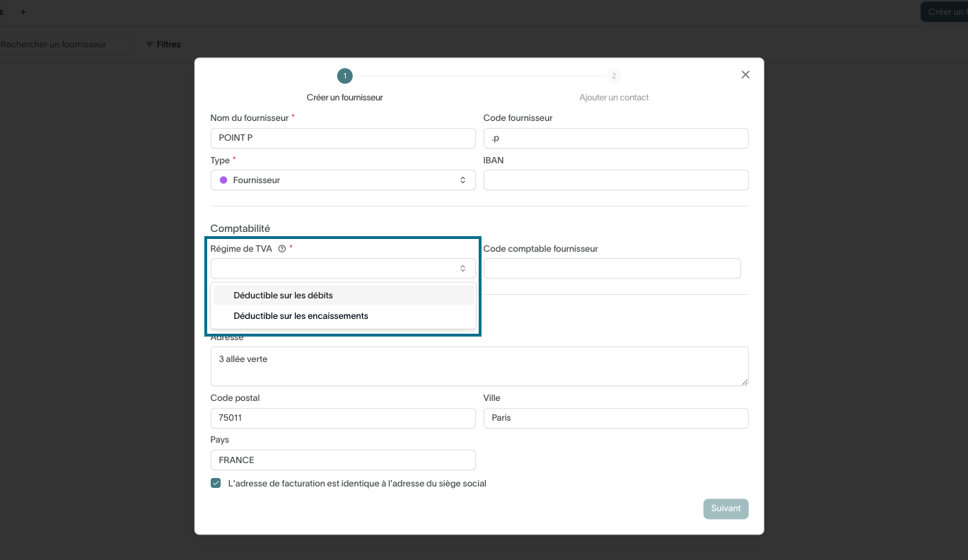
Task: Click the Code postal field
Action: [x=343, y=418]
